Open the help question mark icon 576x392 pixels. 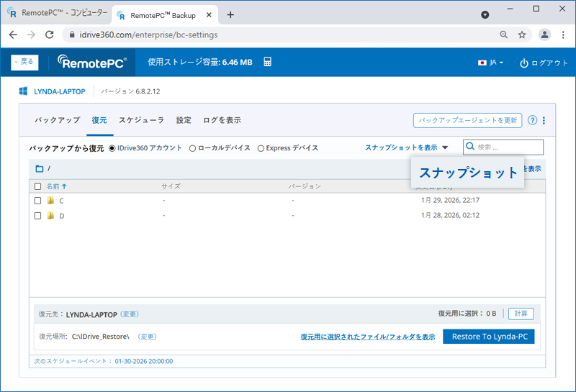(x=532, y=120)
